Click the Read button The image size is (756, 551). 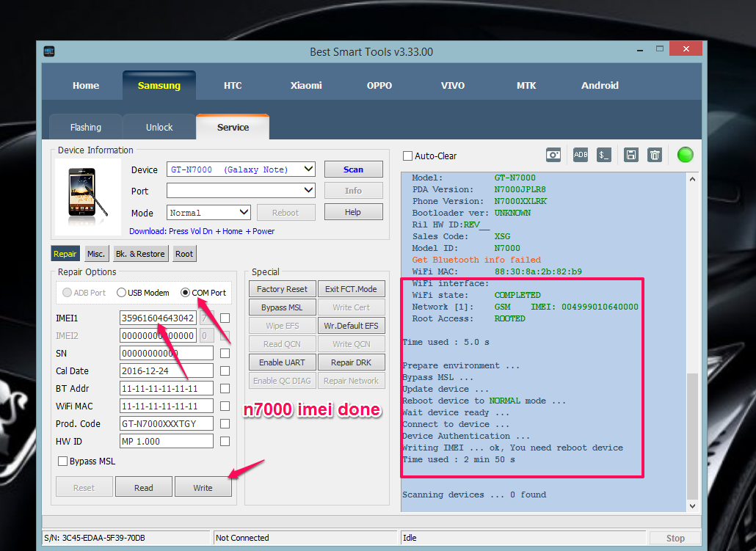144,487
